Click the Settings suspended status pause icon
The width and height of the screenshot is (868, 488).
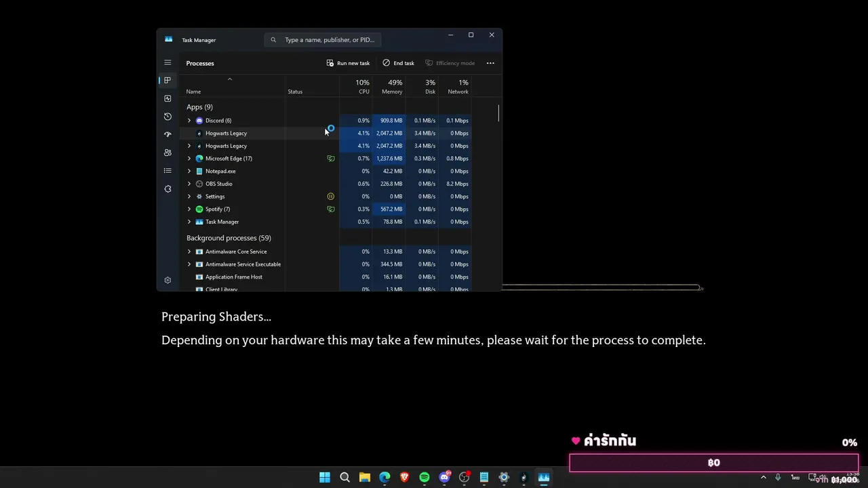331,197
